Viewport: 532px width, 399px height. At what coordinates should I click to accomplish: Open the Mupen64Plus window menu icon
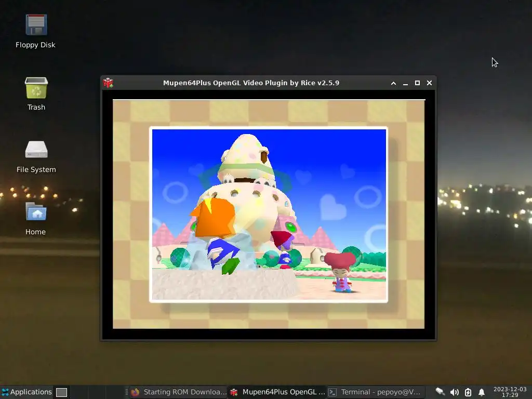coord(108,83)
